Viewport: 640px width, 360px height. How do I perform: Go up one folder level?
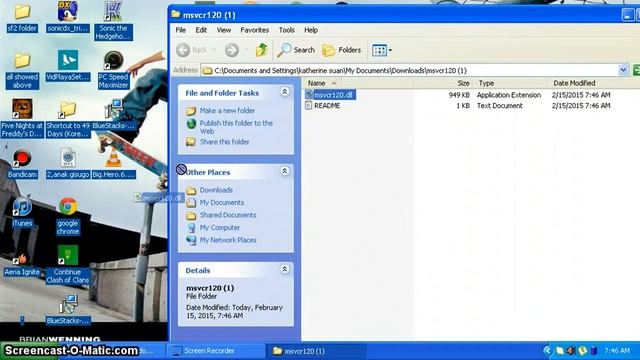[262, 50]
